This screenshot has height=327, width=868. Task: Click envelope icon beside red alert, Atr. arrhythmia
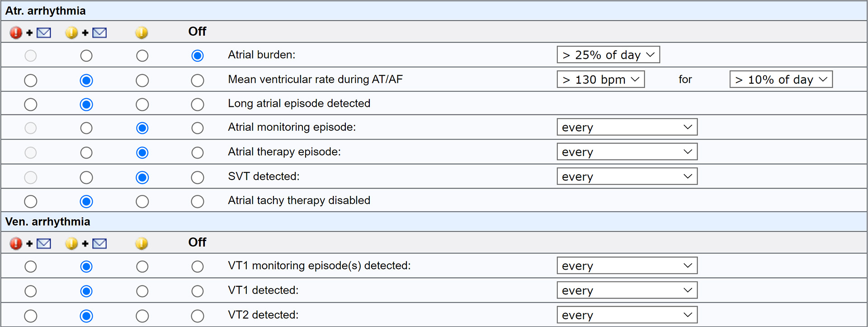coord(44,33)
